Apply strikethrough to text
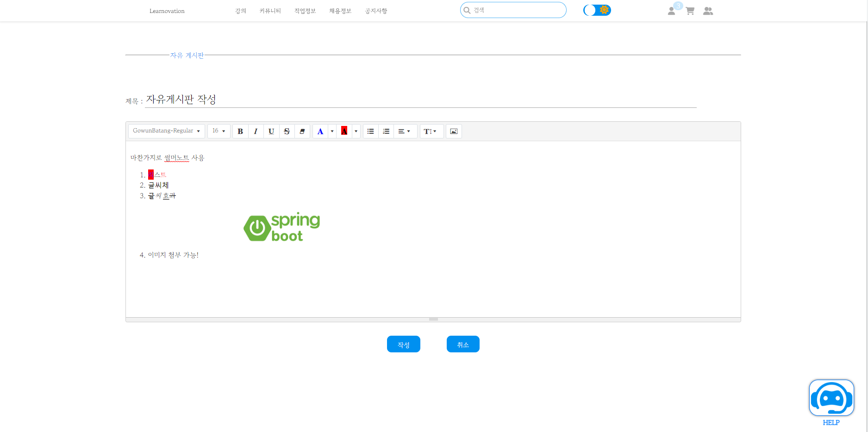 (x=287, y=131)
